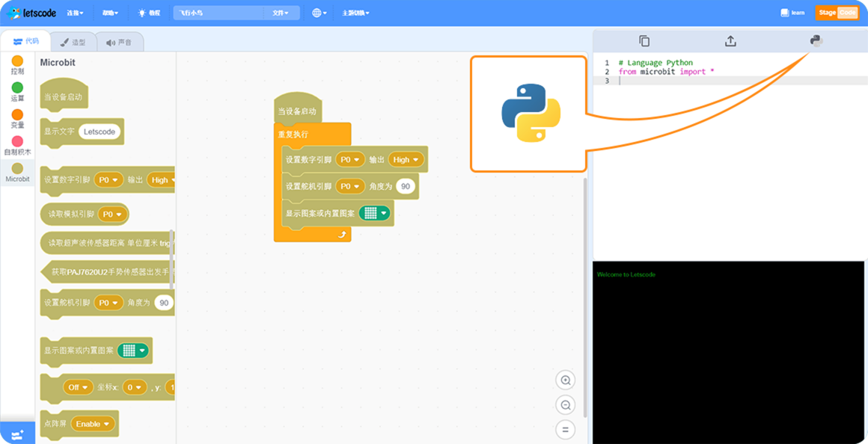This screenshot has width=868, height=444.
Task: Open the 教程 tutorials lightbulb
Action: [149, 13]
